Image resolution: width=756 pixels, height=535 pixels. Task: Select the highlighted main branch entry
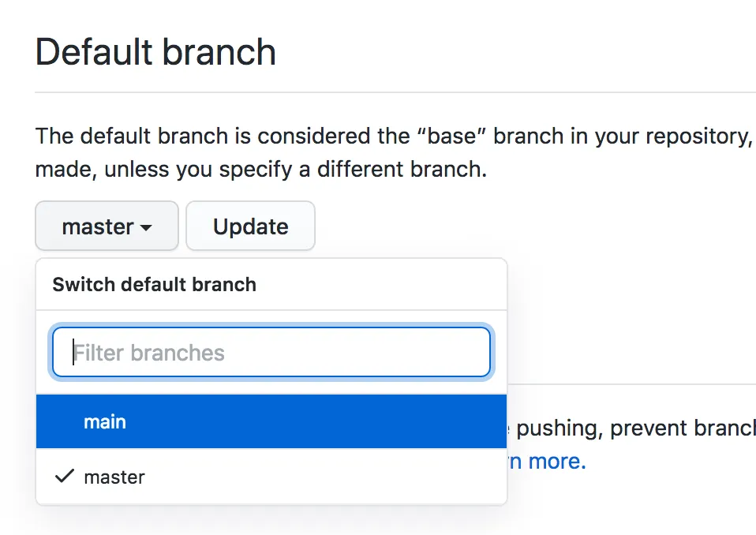pos(105,421)
